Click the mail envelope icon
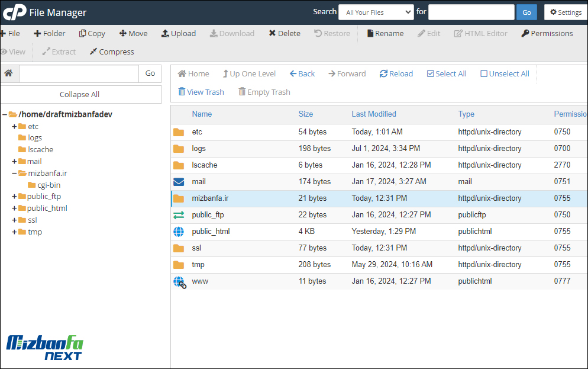This screenshot has height=369, width=588. (x=179, y=182)
